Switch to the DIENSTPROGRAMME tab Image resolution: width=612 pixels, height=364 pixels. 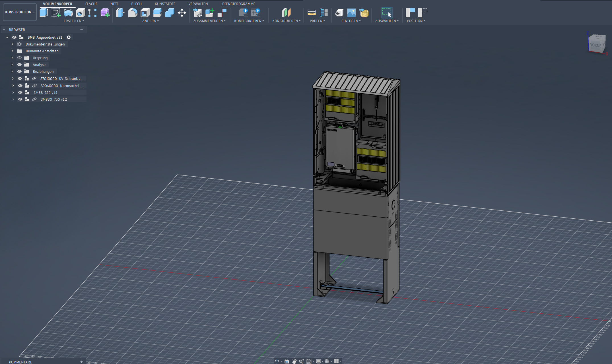pyautogui.click(x=238, y=4)
